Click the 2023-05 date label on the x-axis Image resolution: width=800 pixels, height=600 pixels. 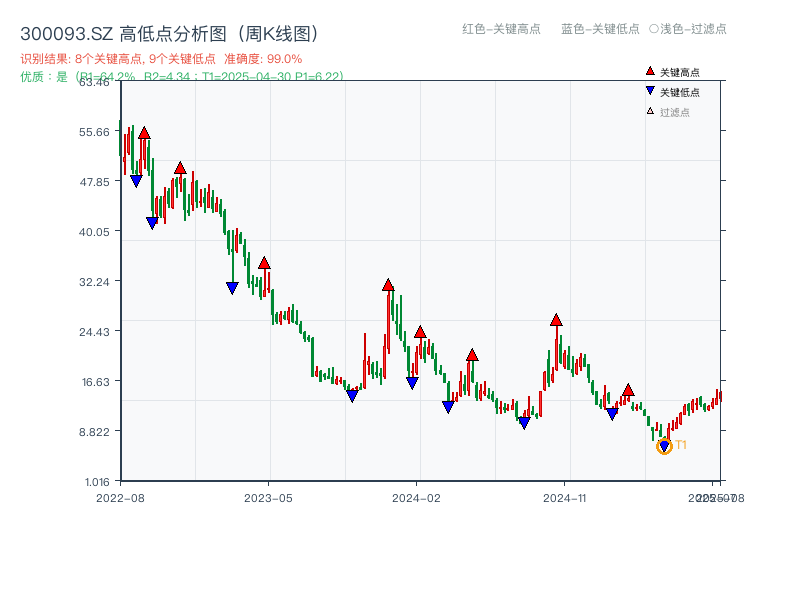(x=269, y=496)
